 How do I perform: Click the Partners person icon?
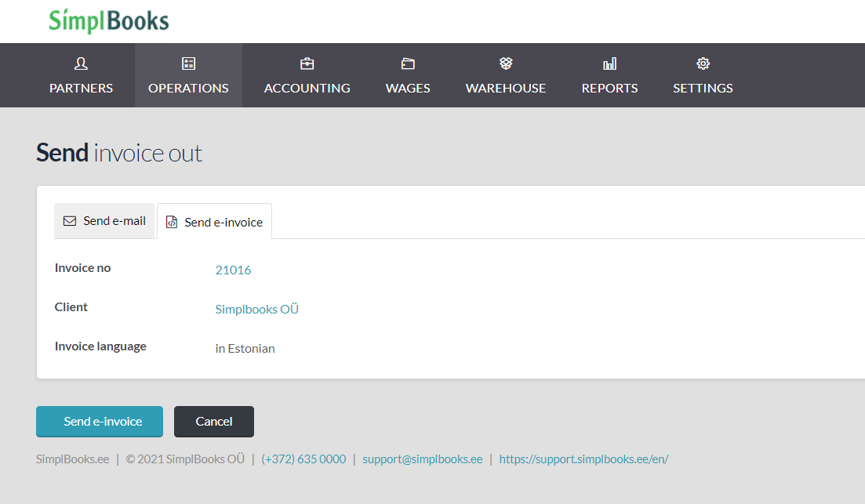tap(81, 63)
